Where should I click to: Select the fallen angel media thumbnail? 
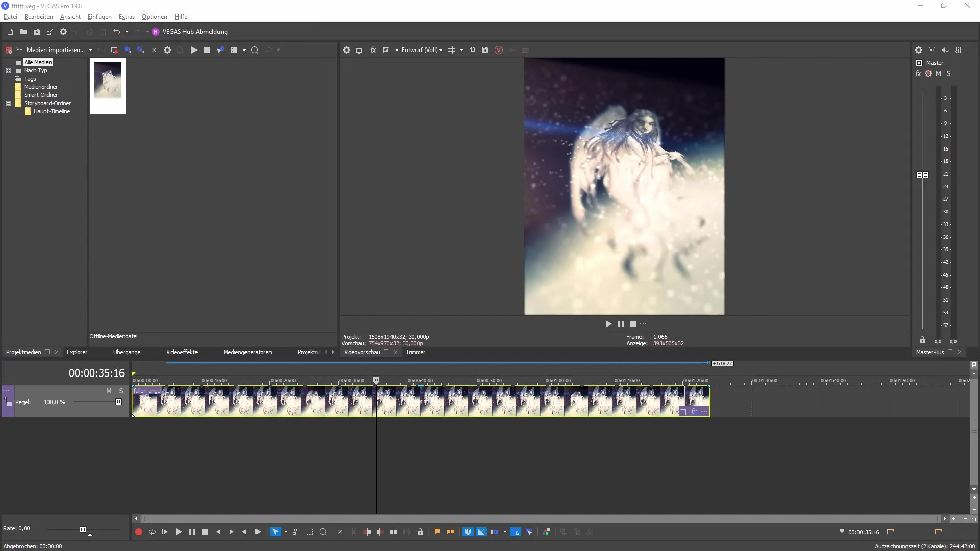(x=108, y=86)
